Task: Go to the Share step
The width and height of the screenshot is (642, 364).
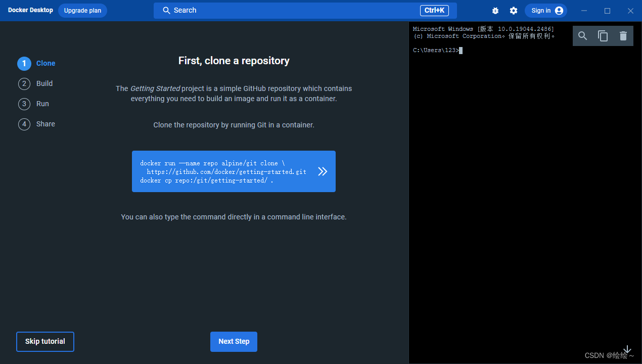Action: pyautogui.click(x=45, y=124)
